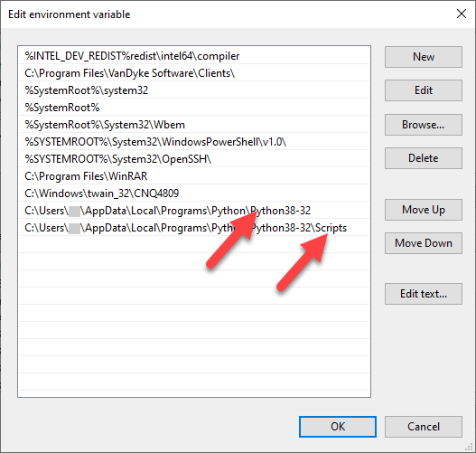Select the WindowsPowerShell\v1.0 path entry
This screenshot has height=453, width=476.
[194, 142]
